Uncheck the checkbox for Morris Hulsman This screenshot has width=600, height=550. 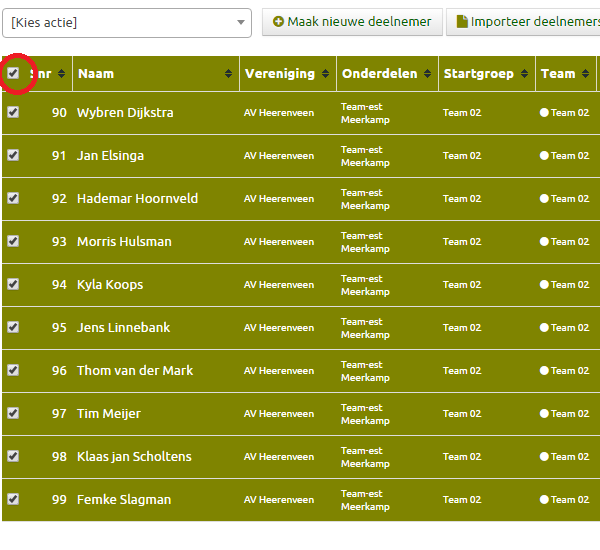[13, 241]
